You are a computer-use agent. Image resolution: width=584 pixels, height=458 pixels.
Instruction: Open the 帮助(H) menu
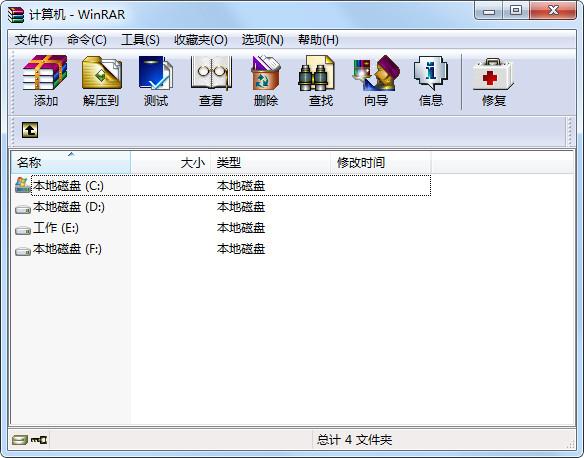click(x=318, y=39)
